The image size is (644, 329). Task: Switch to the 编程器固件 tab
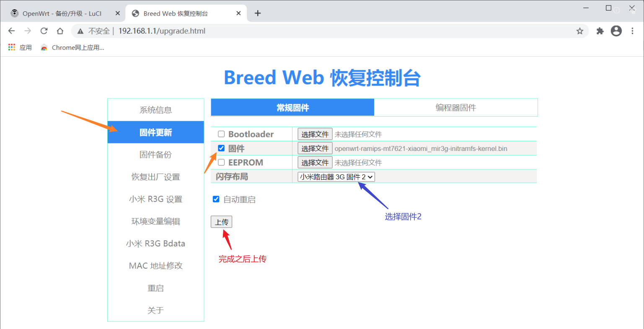click(x=456, y=108)
